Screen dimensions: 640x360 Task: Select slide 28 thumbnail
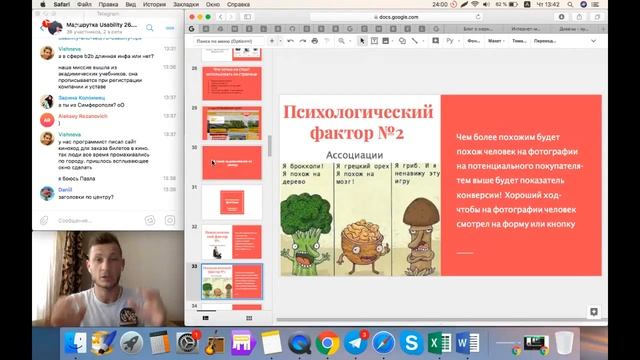(x=232, y=83)
